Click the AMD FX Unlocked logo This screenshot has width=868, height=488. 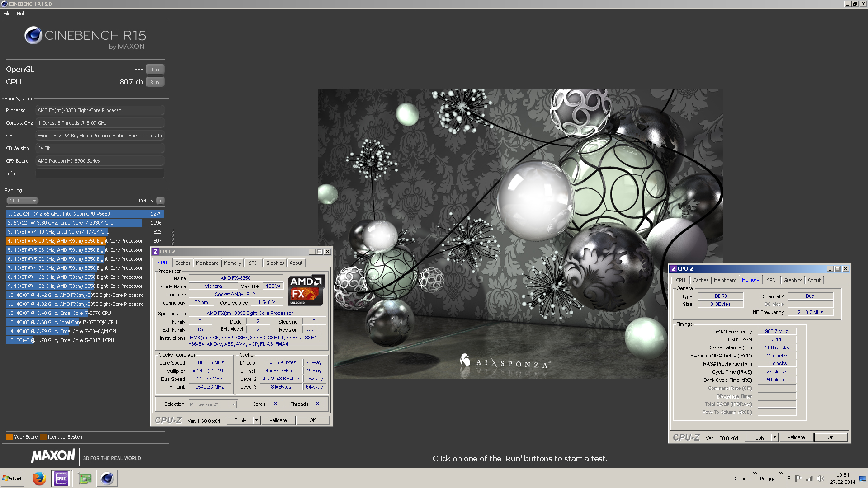click(306, 290)
